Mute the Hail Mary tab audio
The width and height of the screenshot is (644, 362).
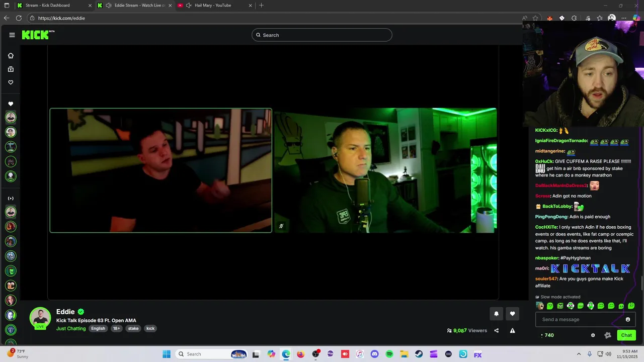189,6
